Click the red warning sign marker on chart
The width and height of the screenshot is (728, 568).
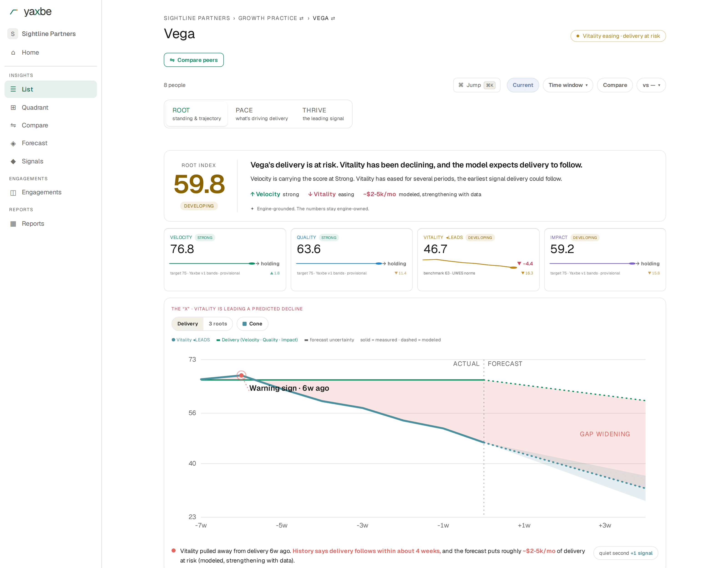[241, 375]
